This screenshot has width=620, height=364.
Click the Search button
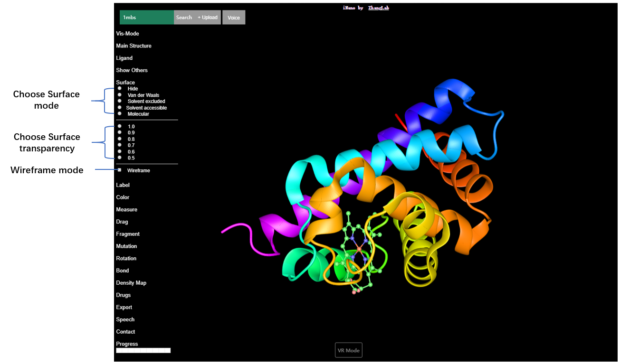click(184, 18)
